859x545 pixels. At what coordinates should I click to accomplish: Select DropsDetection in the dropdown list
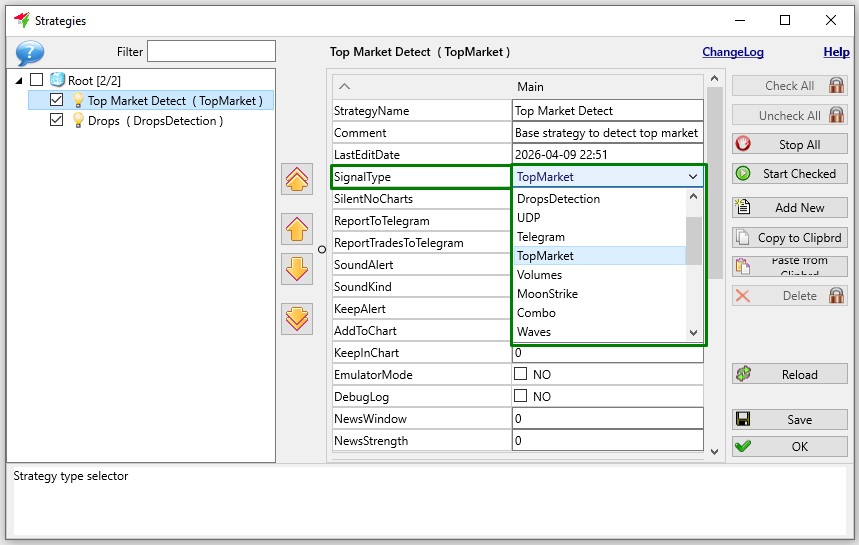point(558,199)
